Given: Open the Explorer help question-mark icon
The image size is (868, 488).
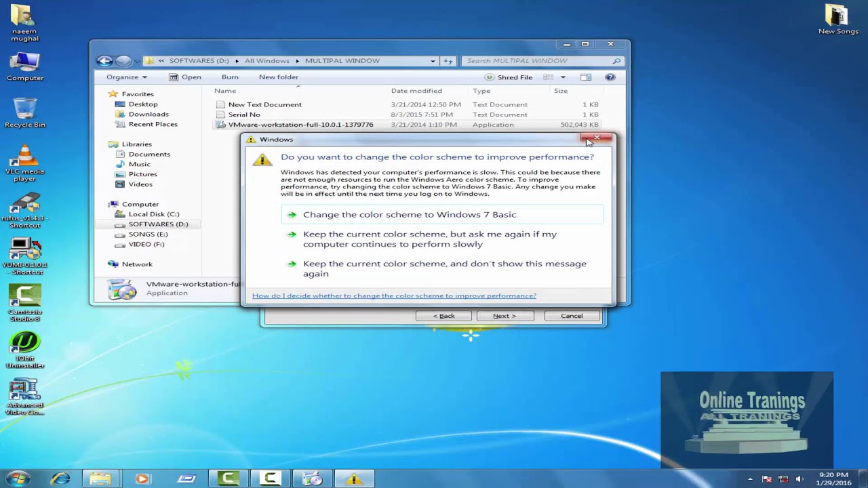Looking at the screenshot, I should (x=610, y=77).
